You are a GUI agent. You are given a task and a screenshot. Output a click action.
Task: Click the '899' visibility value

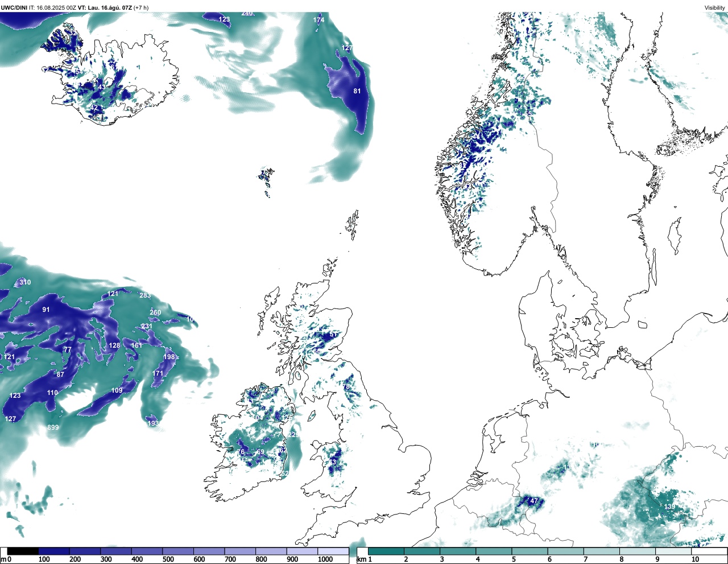point(53,427)
